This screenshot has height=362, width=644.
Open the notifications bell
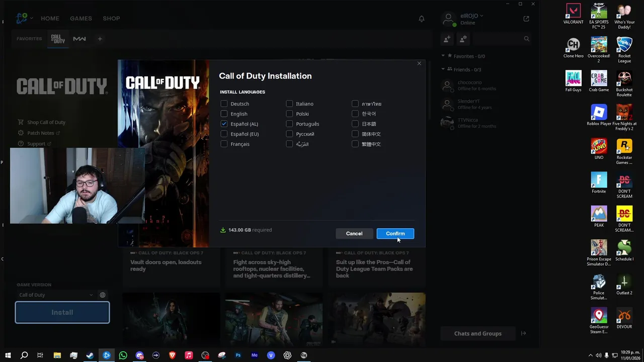tap(422, 19)
